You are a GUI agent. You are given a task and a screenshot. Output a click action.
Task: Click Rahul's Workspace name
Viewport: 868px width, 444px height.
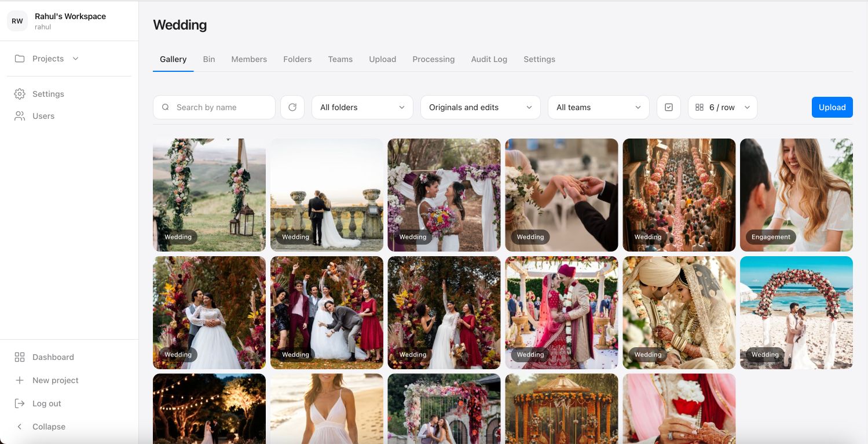[70, 16]
